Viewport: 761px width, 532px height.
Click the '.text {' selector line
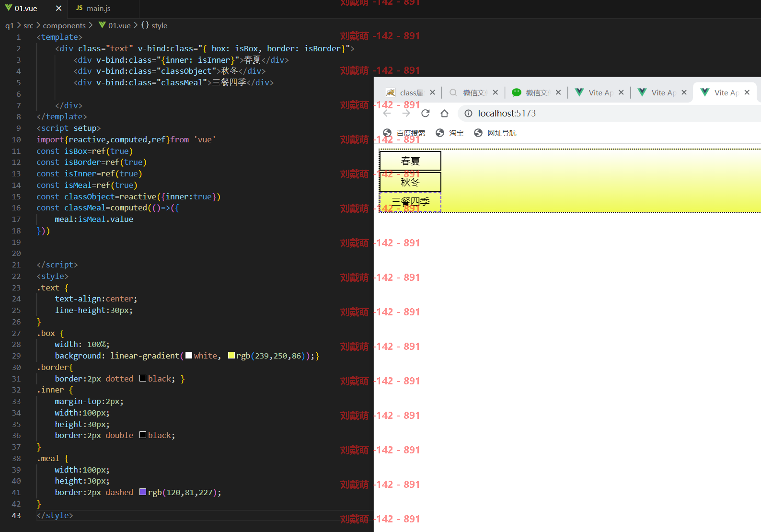tap(53, 288)
